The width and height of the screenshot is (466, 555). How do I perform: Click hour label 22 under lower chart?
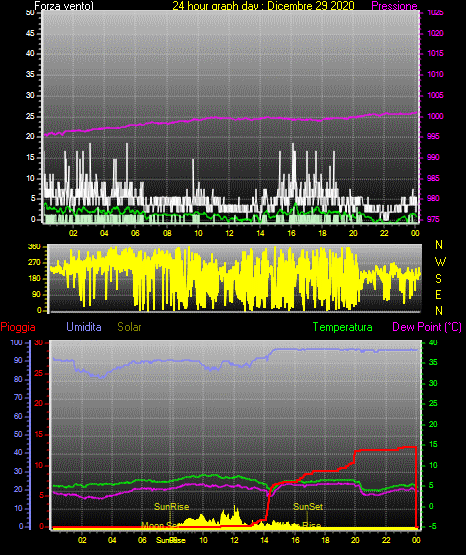[386, 540]
